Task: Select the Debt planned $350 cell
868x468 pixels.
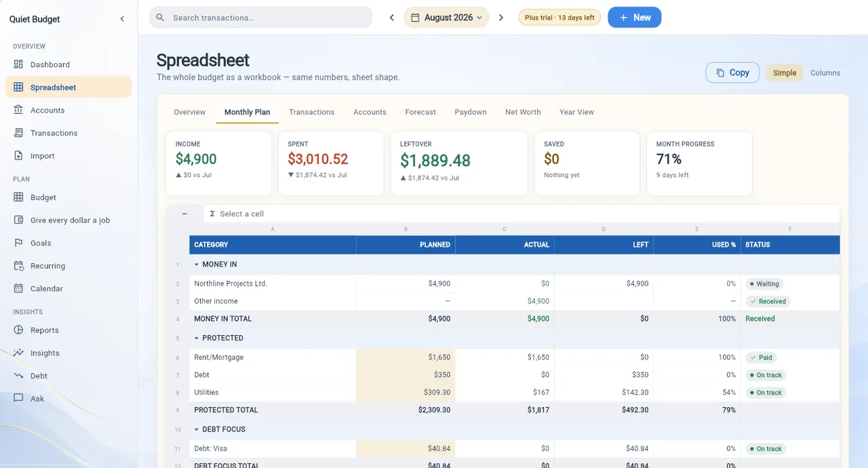Action: 406,375
